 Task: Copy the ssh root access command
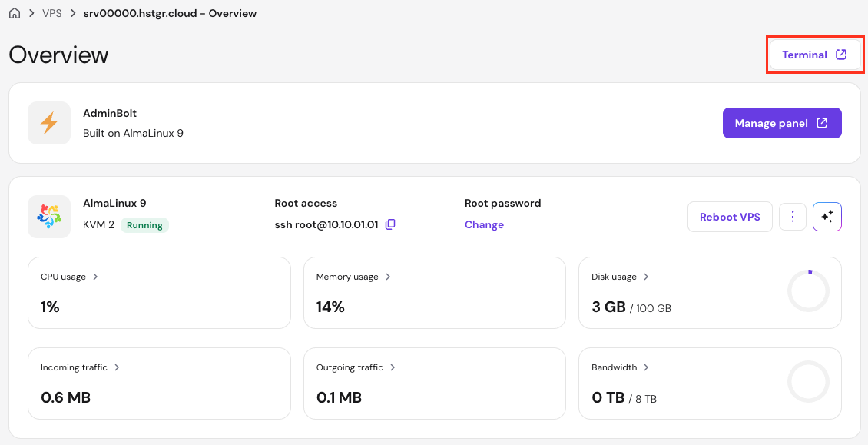tap(390, 224)
